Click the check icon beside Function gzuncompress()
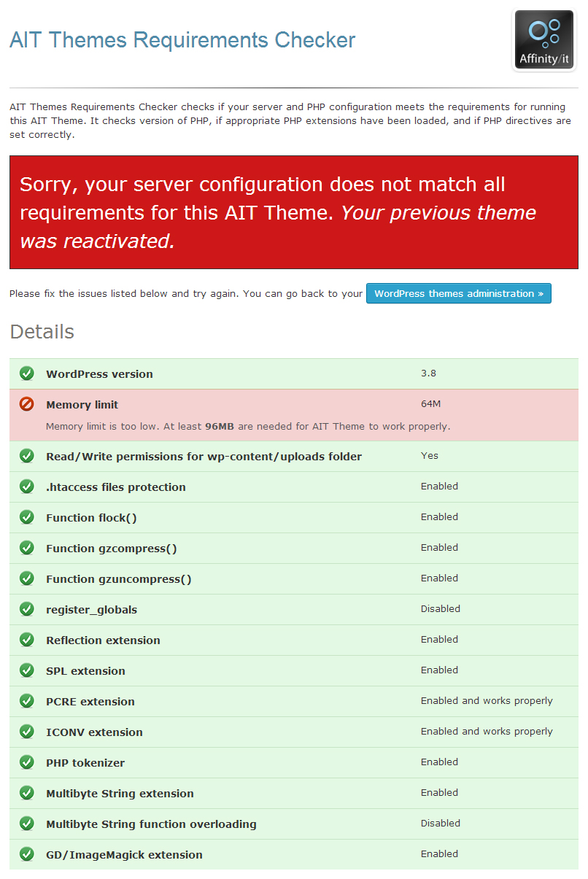Viewport: 588px width, 879px height. click(x=27, y=578)
